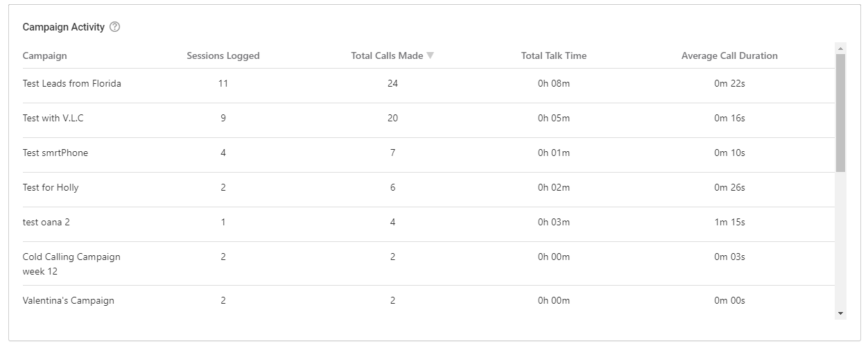Image resolution: width=868 pixels, height=346 pixels.
Task: Open the test oana 2 campaign
Action: (x=46, y=222)
